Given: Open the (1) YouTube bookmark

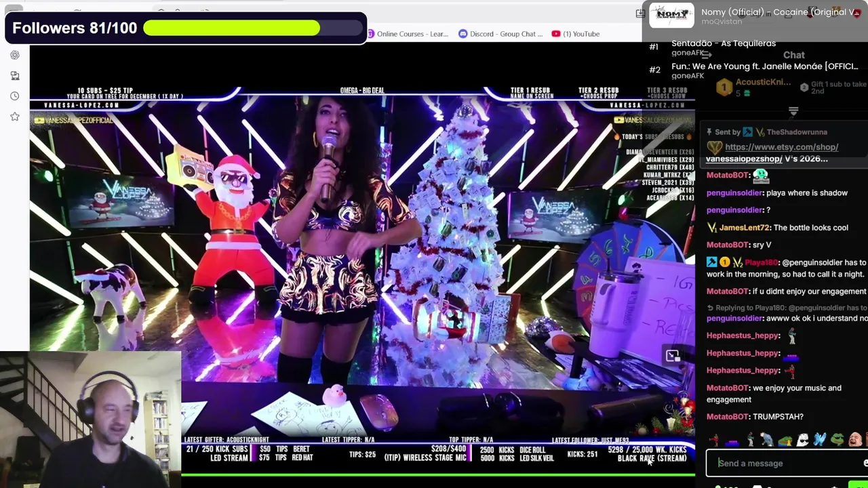Looking at the screenshot, I should [576, 34].
